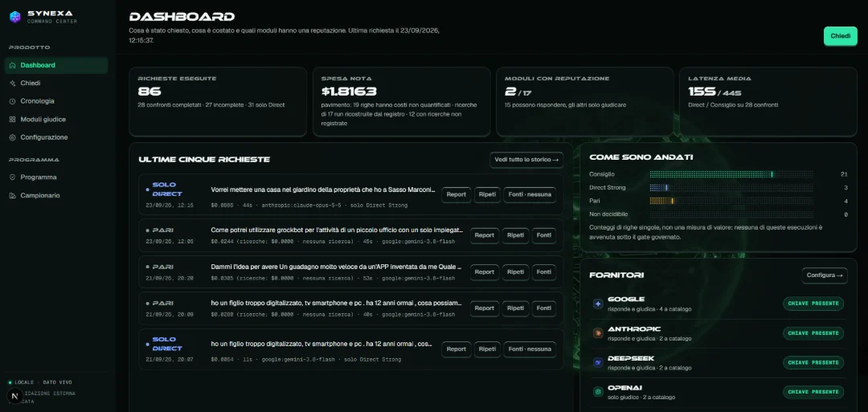This screenshot has height=412, width=868.
Task: Click the Programma shield icon
Action: tap(13, 177)
